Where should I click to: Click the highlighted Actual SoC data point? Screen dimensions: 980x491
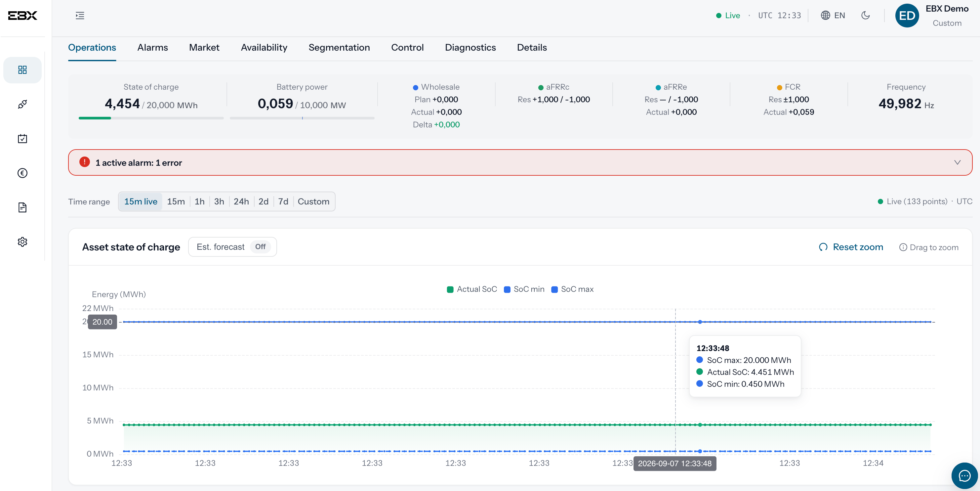point(700,425)
